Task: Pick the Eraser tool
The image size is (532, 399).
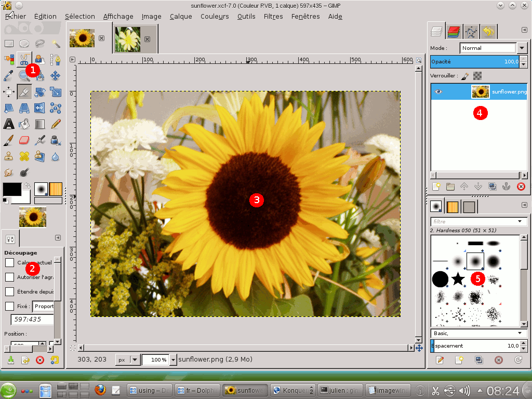Action: pos(24,140)
